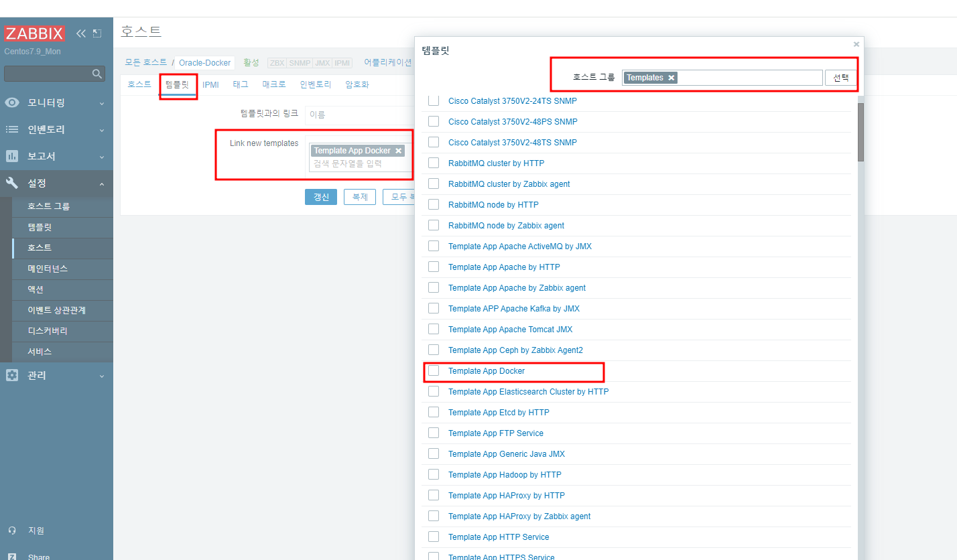The image size is (957, 560).
Task: Open Template App Generic Java JMX link
Action: 507,453
